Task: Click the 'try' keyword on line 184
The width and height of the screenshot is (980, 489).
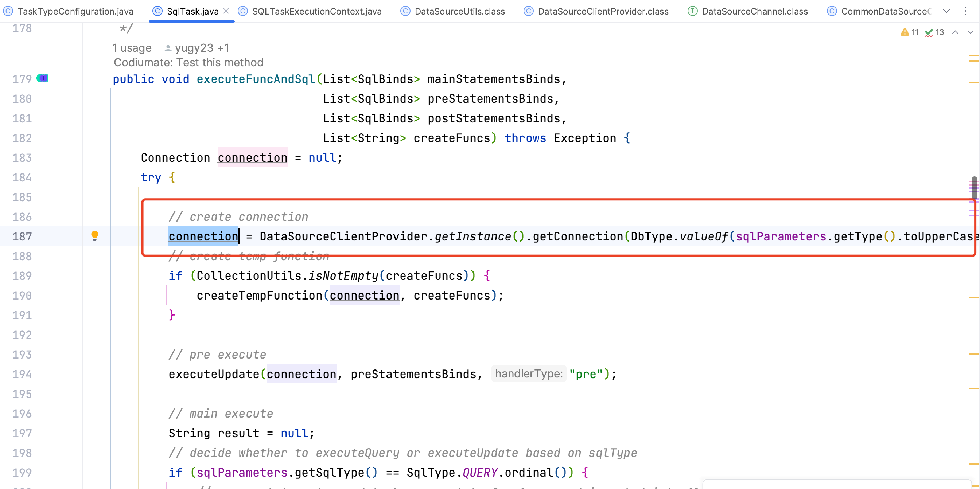Action: tap(151, 177)
